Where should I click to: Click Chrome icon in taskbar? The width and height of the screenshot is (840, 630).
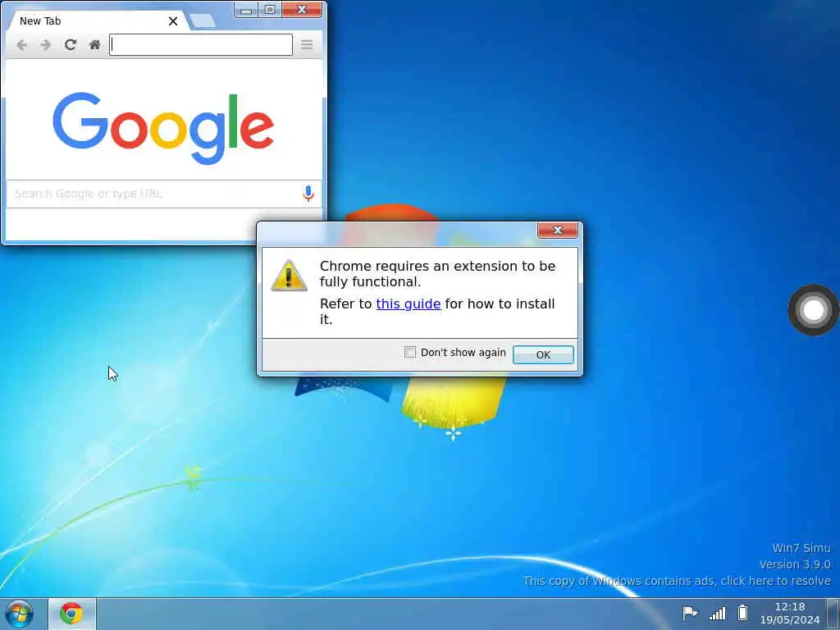(72, 614)
